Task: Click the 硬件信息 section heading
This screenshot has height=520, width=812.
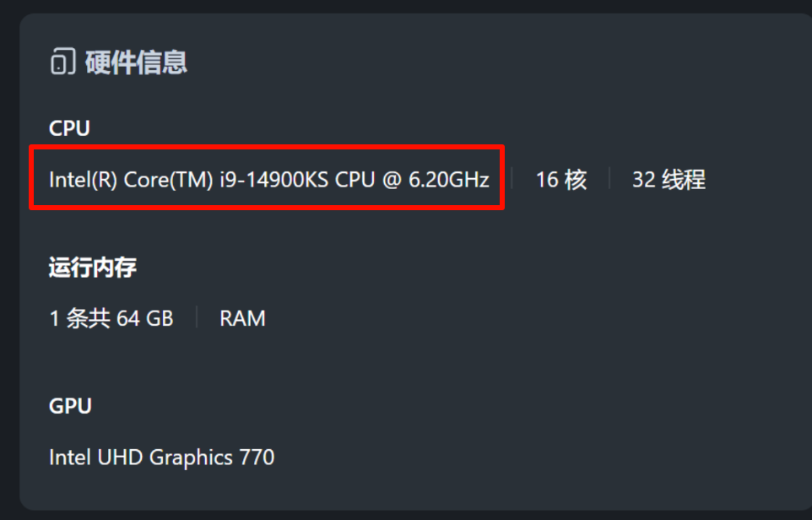Action: tap(136, 62)
